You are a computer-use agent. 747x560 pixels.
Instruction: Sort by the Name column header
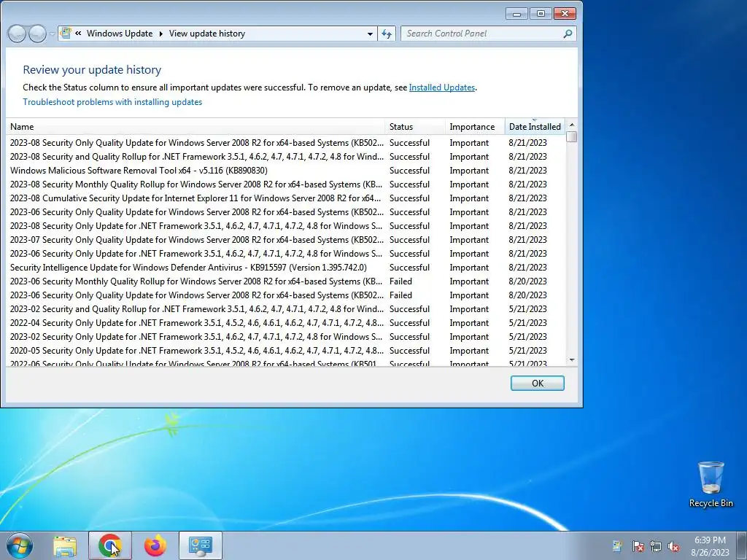click(x=196, y=127)
